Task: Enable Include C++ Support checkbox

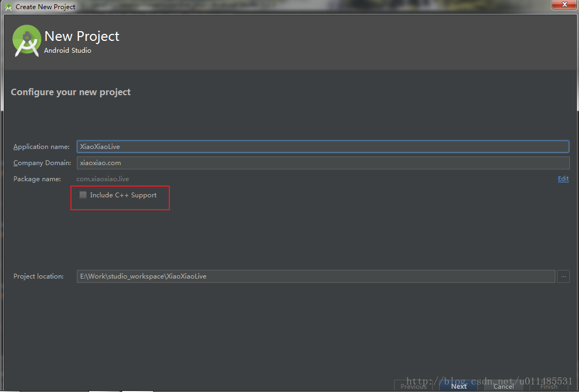Action: (x=83, y=195)
